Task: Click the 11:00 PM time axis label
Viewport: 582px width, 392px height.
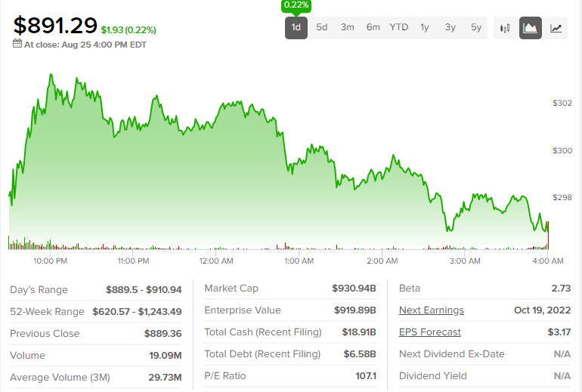Action: coord(133,261)
